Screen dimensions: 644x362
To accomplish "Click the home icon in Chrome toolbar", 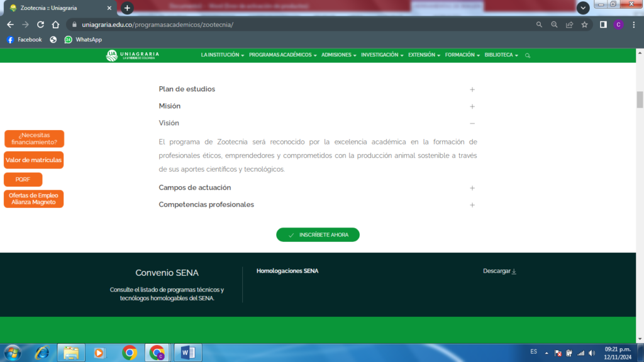I will point(55,25).
